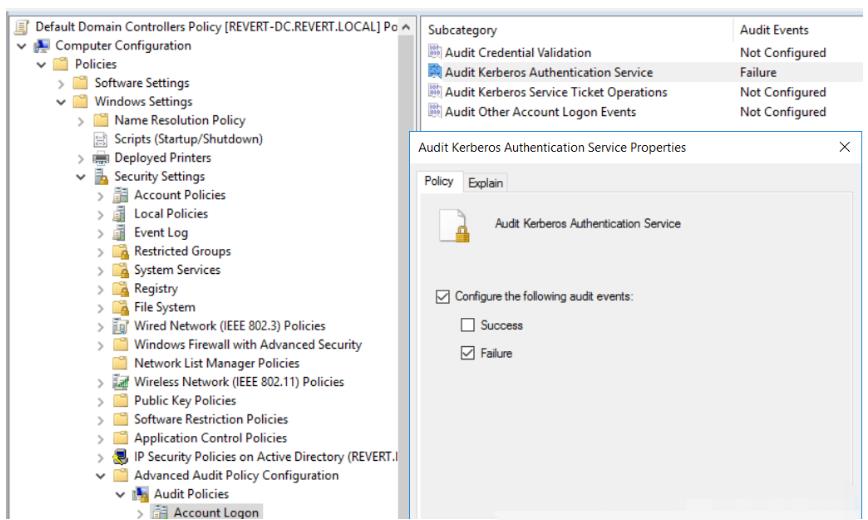Toggle Configure the following audit events checkbox
Screen dimensions: 868x520
point(444,297)
